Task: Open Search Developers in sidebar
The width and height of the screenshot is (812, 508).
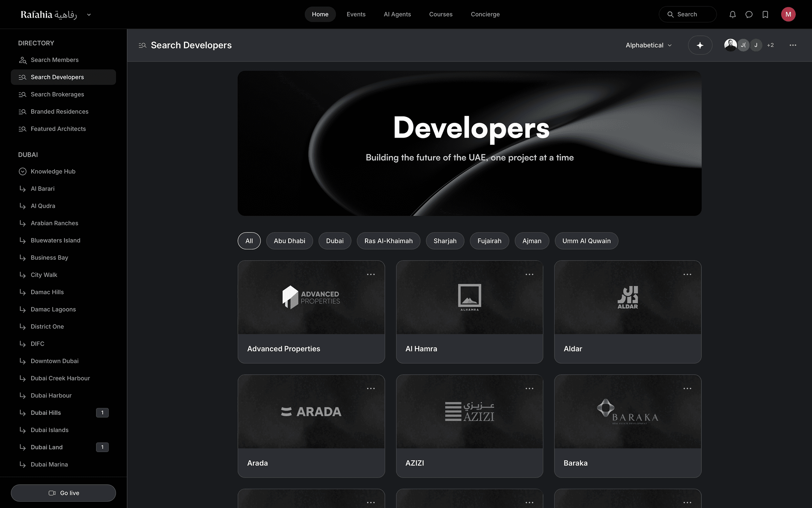Action: point(63,77)
